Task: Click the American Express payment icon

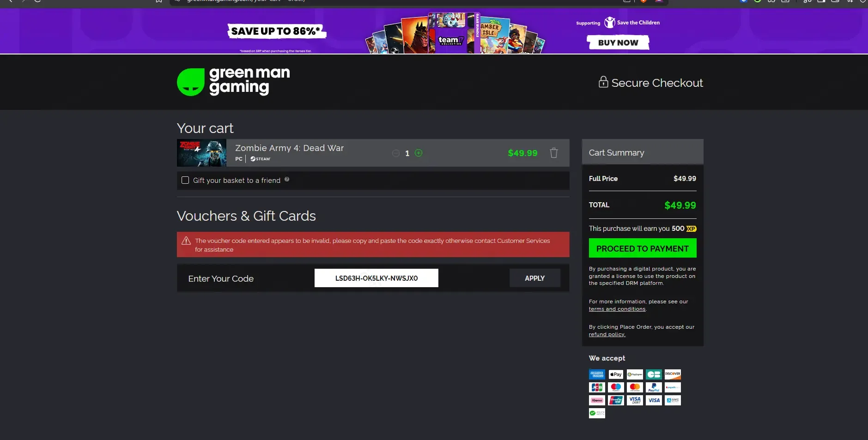Action: pos(597,374)
